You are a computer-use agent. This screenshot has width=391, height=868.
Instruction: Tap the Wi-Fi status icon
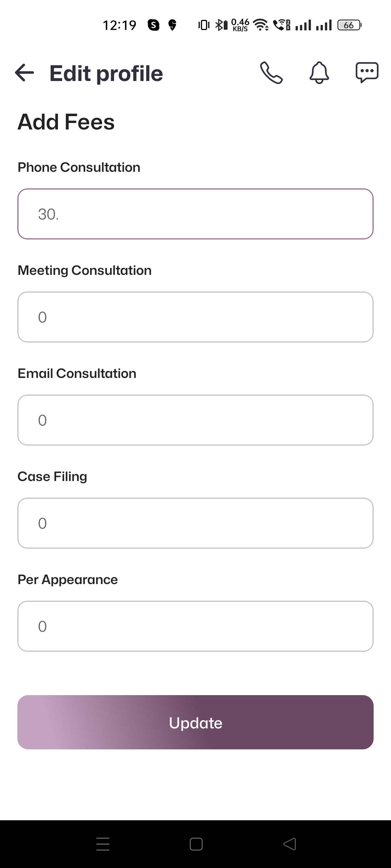[260, 25]
